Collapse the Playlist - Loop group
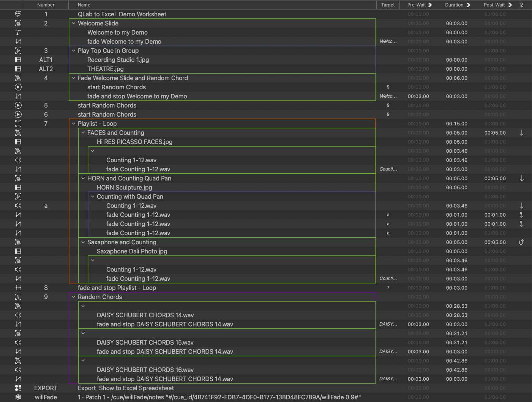Viewport: 532px width, 402px height. (74, 123)
